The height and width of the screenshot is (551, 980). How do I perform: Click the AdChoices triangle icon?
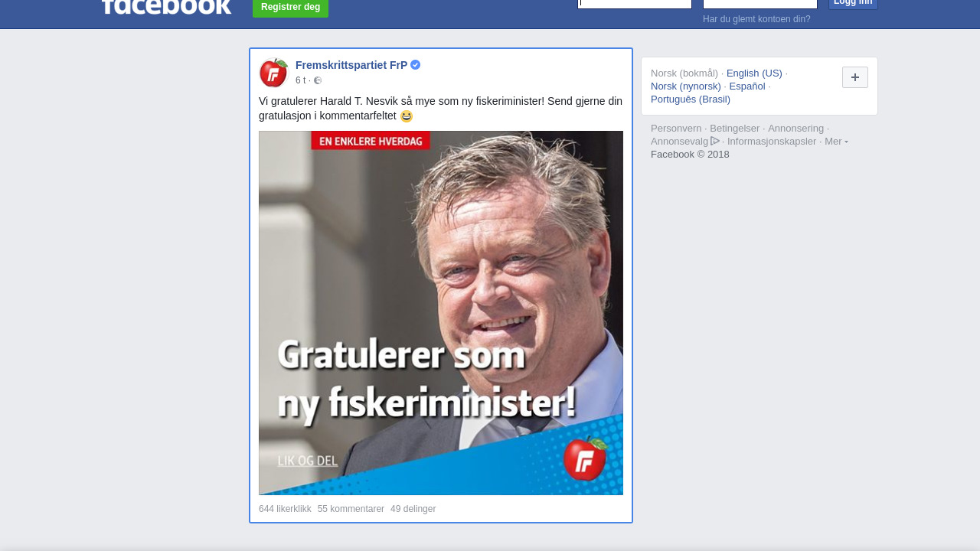pyautogui.click(x=715, y=141)
